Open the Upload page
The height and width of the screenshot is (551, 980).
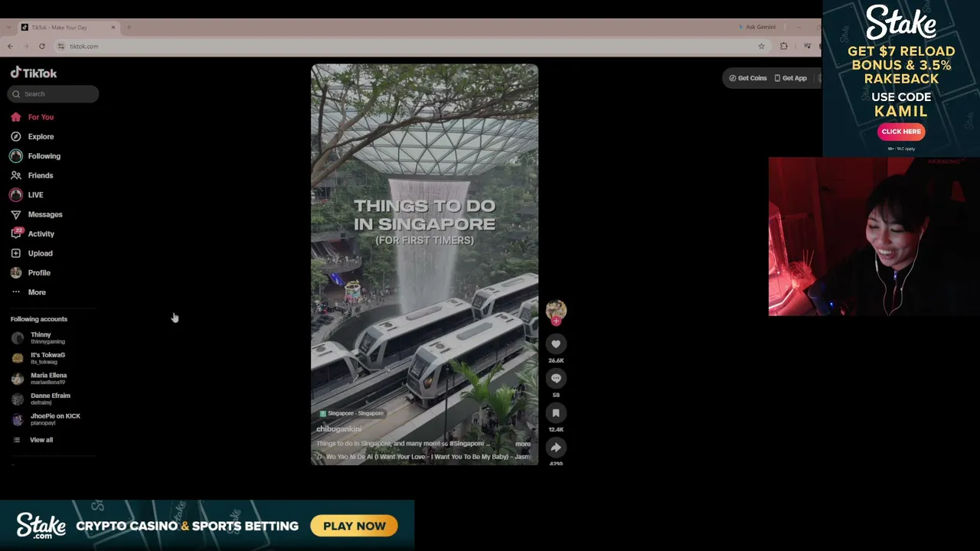[40, 253]
